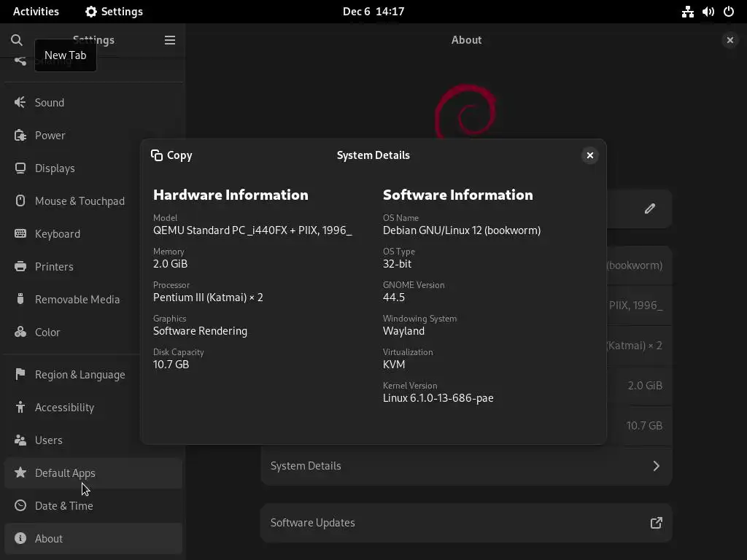Click disk capacity '10.7 GB' in dialog

click(171, 365)
